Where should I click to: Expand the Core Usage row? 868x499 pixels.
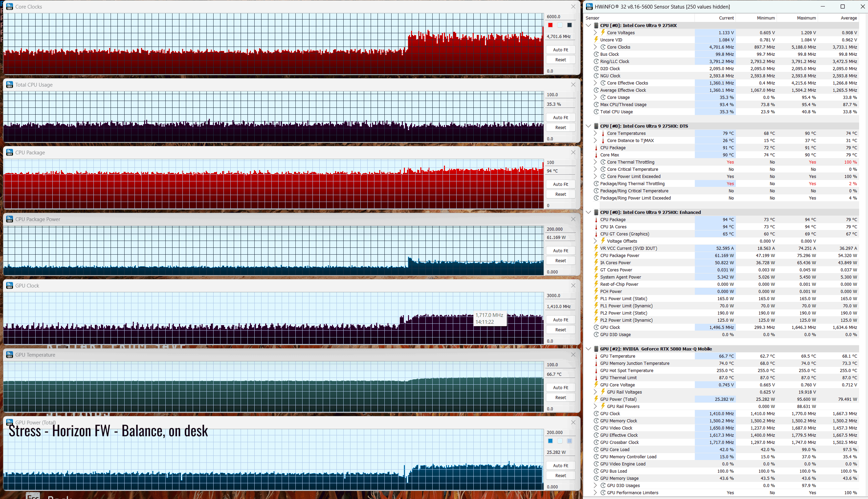coord(595,97)
